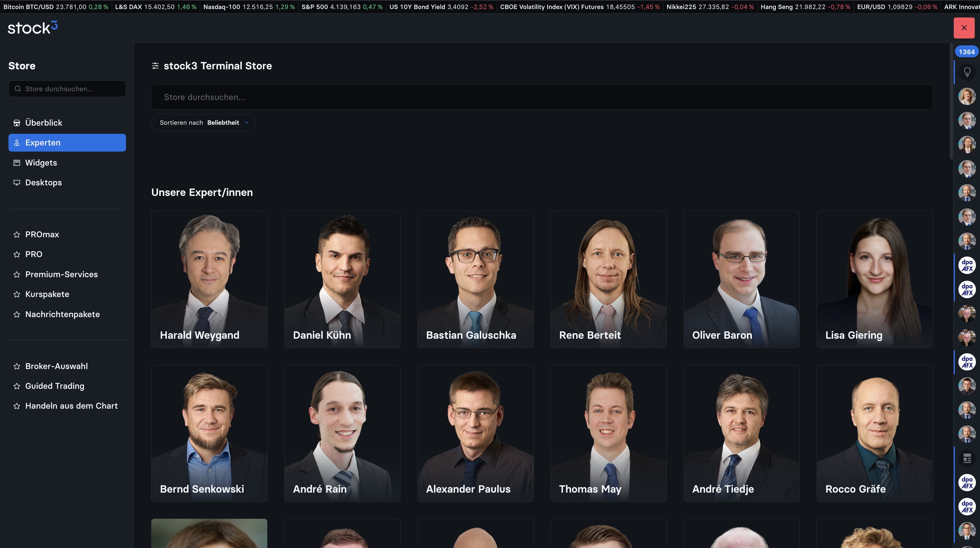Click CBOE Volatility Index (VIX) Futures ticker
The height and width of the screenshot is (548, 980).
click(580, 7)
